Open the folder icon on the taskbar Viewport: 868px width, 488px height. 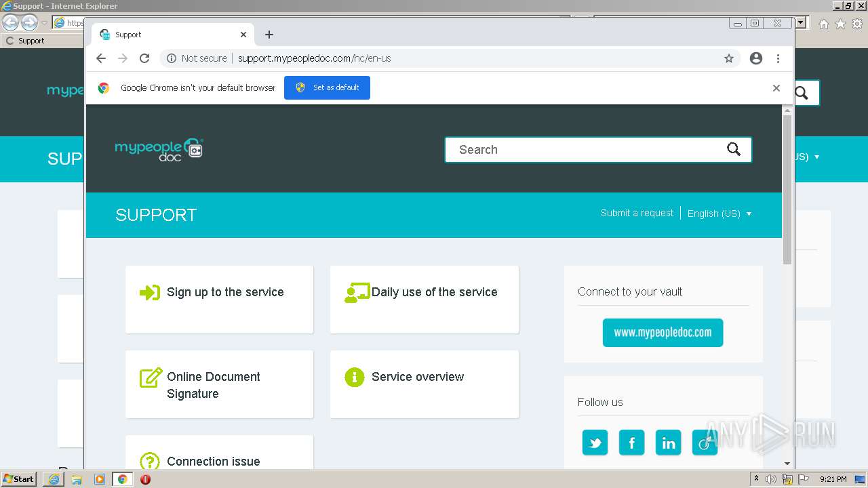77,479
